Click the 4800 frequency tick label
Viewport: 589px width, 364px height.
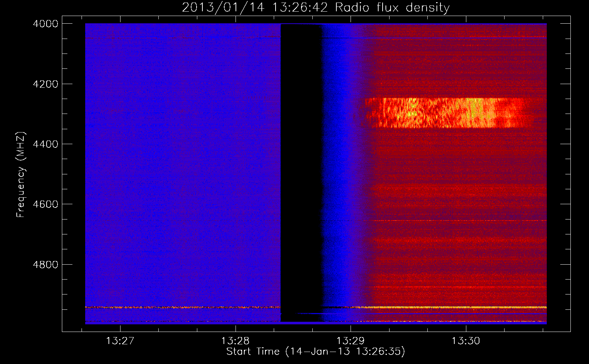coord(46,265)
